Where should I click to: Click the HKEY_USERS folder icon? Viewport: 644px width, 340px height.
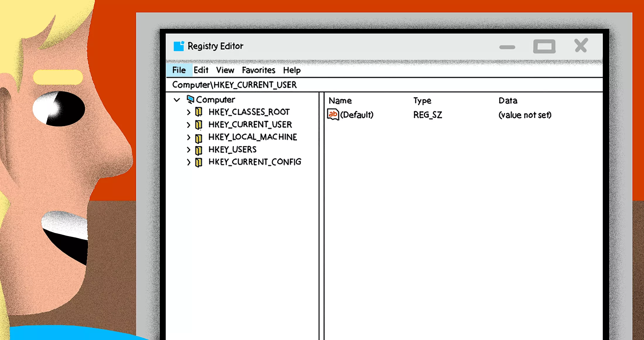[199, 150]
